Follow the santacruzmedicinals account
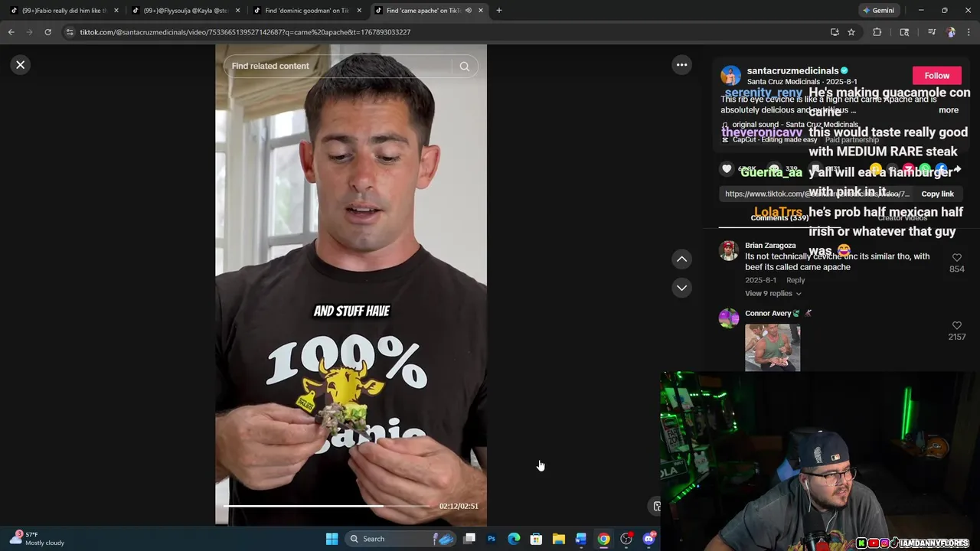The width and height of the screenshot is (980, 551). pyautogui.click(x=936, y=76)
